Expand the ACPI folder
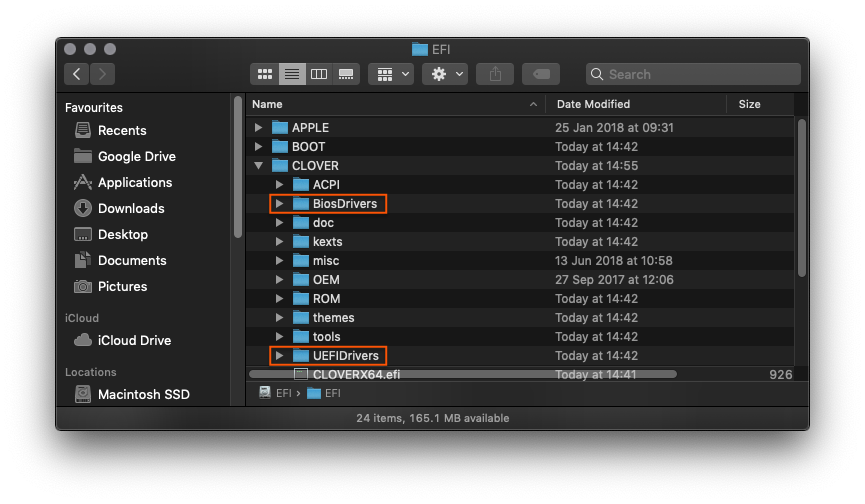This screenshot has height=504, width=865. 279,185
